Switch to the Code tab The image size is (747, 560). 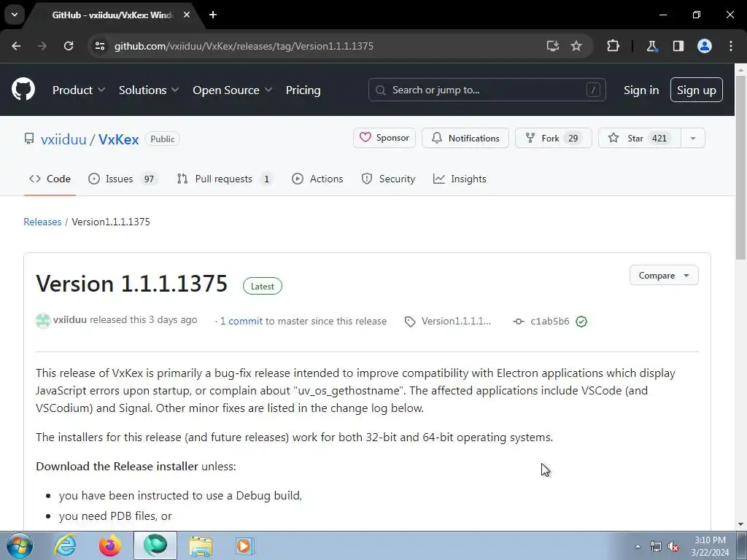coord(50,179)
